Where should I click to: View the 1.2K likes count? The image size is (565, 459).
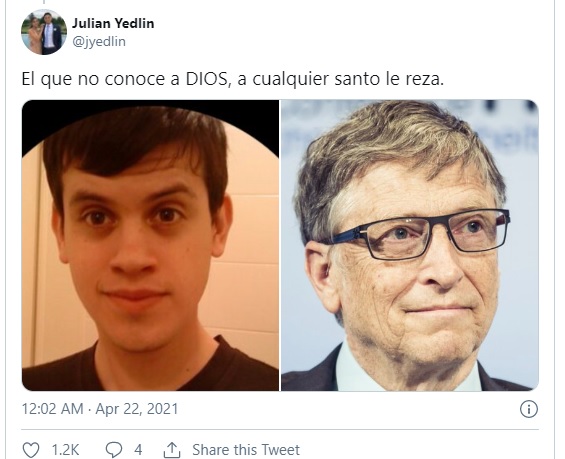(65, 450)
